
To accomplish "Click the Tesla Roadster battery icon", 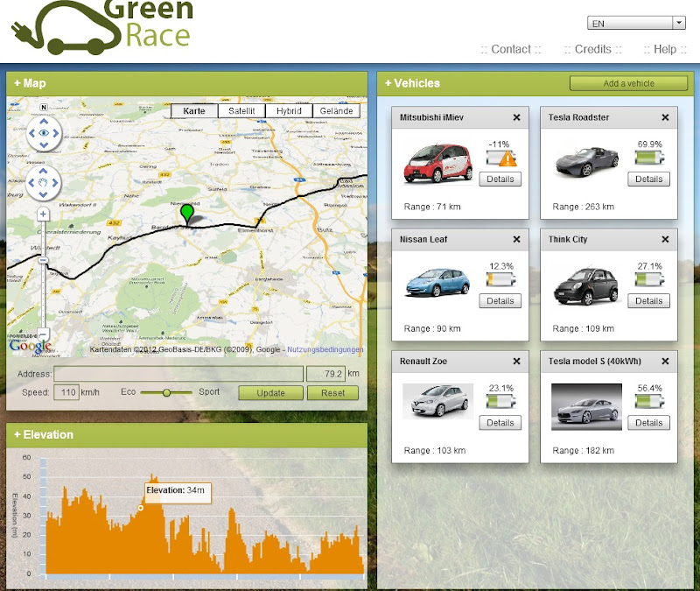I will pos(649,158).
